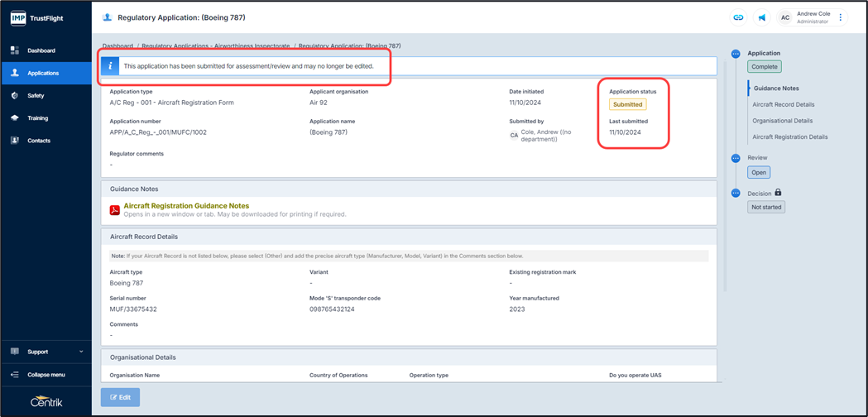Click the PDF icon for guidance notes
This screenshot has width=868, height=417.
click(x=115, y=210)
